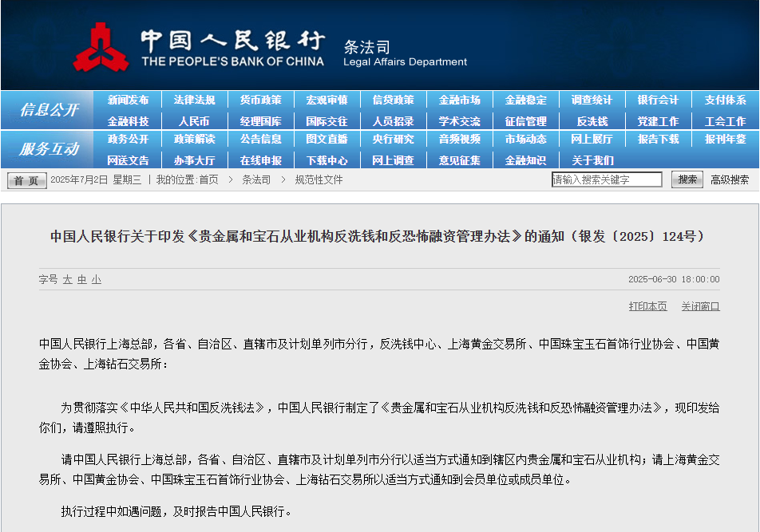760x532 pixels.
Task: Click the 条法司 Legal Affairs Department header
Action: [406, 53]
